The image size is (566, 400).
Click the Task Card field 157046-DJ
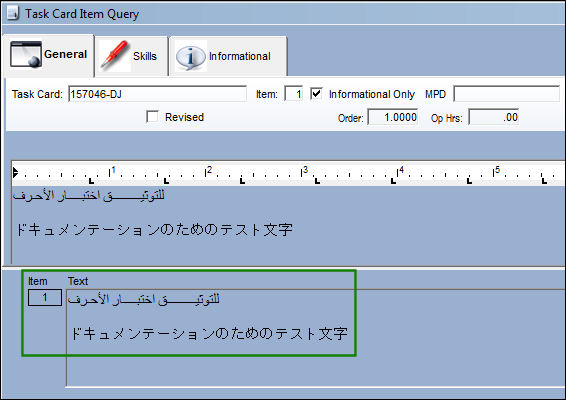157,94
